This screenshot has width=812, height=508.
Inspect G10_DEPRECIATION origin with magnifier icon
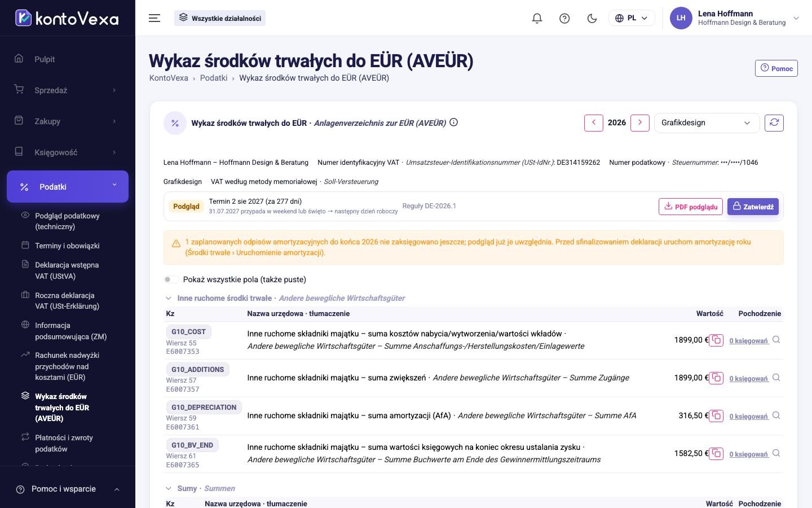[x=776, y=415]
